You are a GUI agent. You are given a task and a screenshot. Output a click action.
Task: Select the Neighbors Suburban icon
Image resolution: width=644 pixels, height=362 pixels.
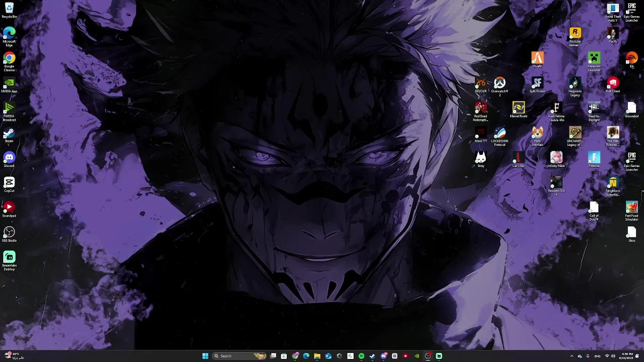[x=613, y=187]
